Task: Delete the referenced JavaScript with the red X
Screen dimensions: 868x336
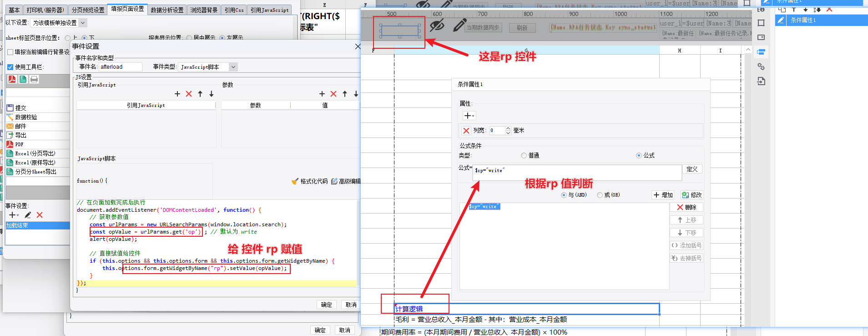Action: 189,94
